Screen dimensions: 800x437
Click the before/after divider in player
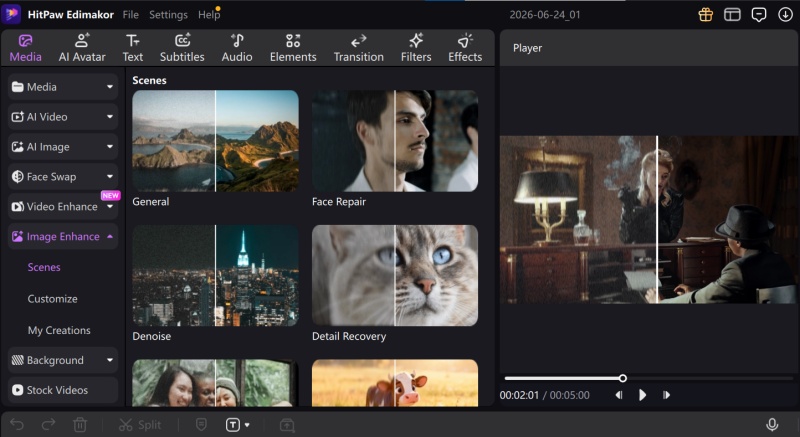point(657,220)
